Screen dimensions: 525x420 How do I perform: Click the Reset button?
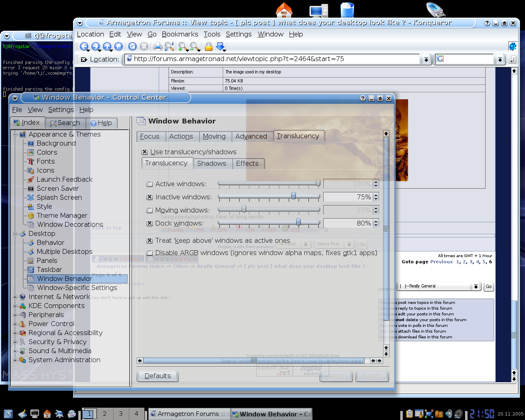[372, 376]
